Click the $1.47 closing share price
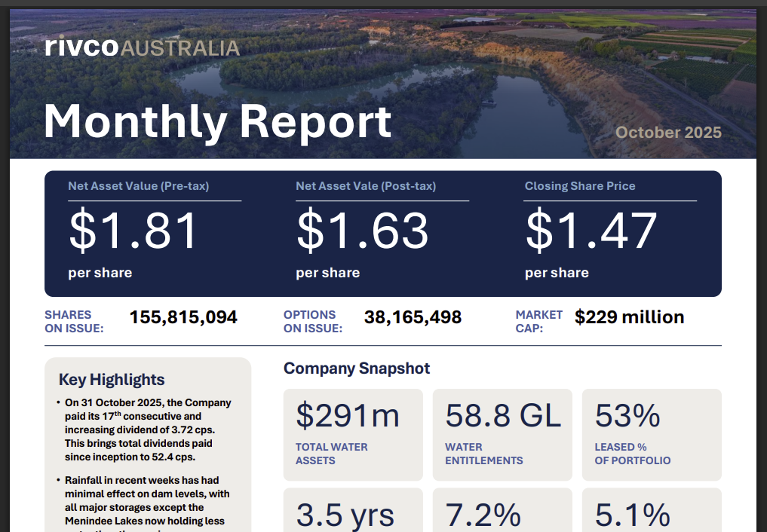Viewport: 767px width, 532px height. pos(591,231)
